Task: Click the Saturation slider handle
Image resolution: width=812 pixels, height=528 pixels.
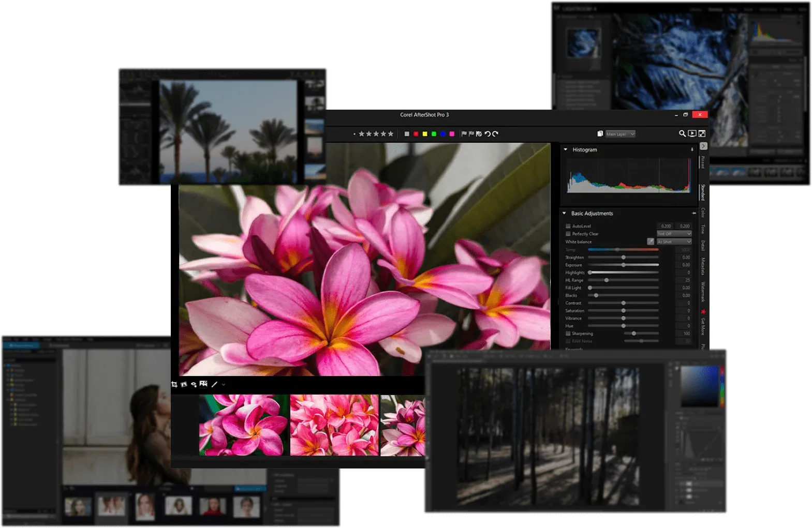Action: 624,311
